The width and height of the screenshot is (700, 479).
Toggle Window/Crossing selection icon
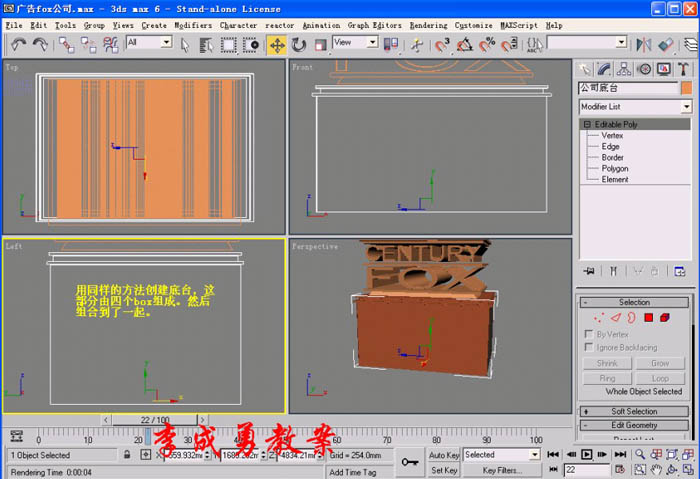(x=251, y=45)
